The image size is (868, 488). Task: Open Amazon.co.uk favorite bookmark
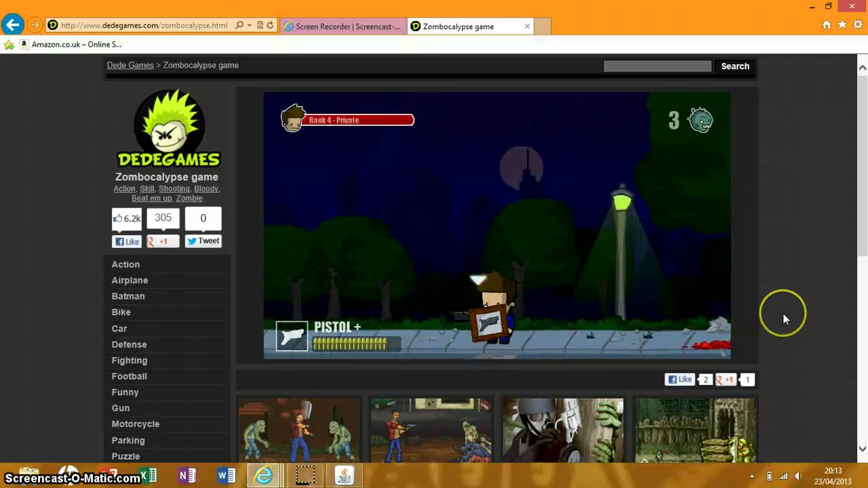(71, 44)
